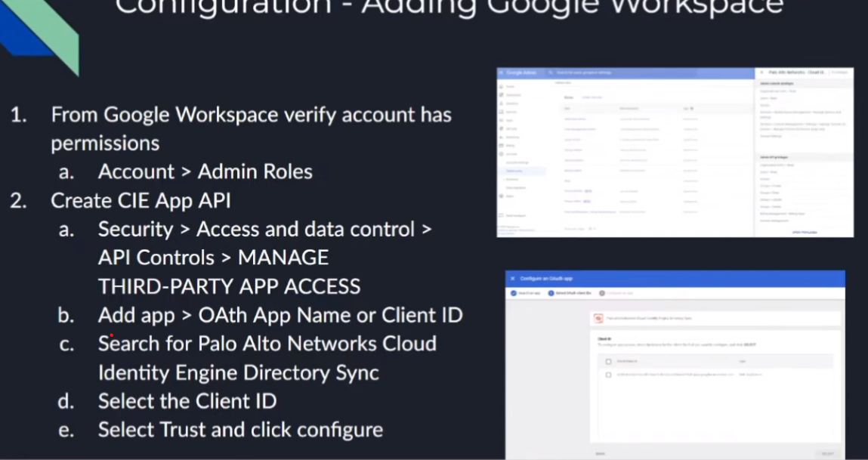Click Send feedback in Google Admin sidebar

(x=513, y=215)
